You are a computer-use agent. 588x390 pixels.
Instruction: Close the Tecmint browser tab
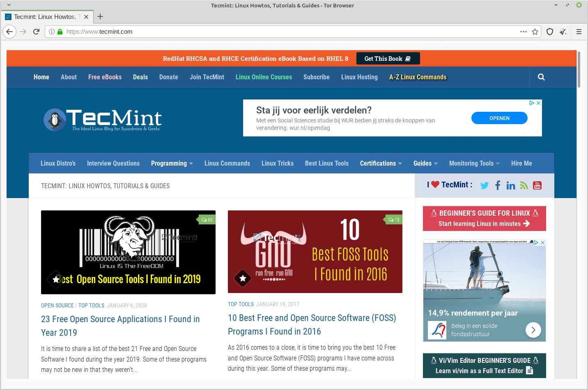point(86,17)
